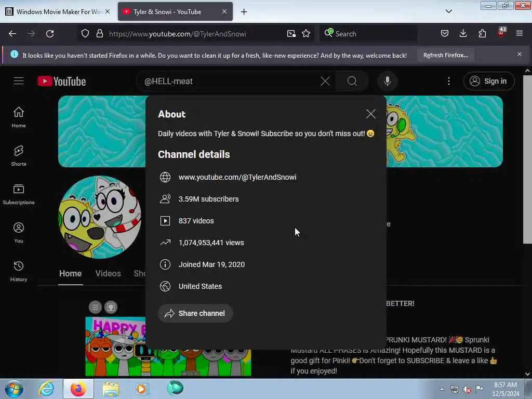The width and height of the screenshot is (532, 399).
Task: Dismiss the Firefox notification bar
Action: (520, 54)
